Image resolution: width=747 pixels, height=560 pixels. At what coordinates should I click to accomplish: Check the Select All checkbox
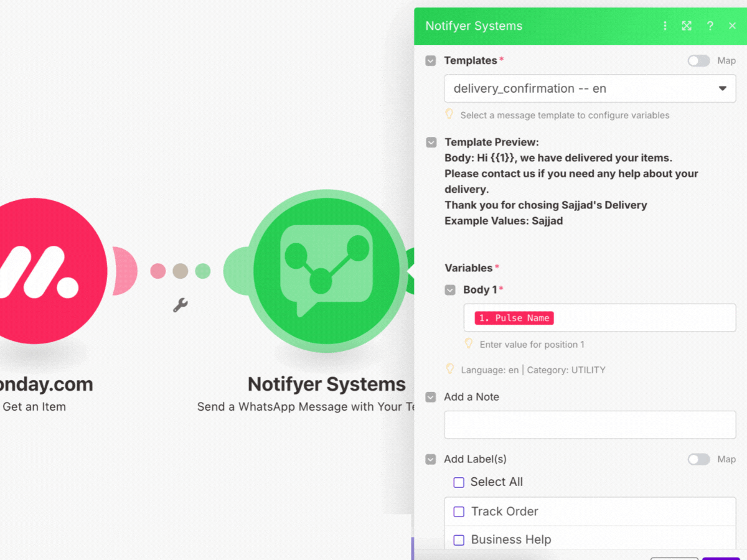459,482
